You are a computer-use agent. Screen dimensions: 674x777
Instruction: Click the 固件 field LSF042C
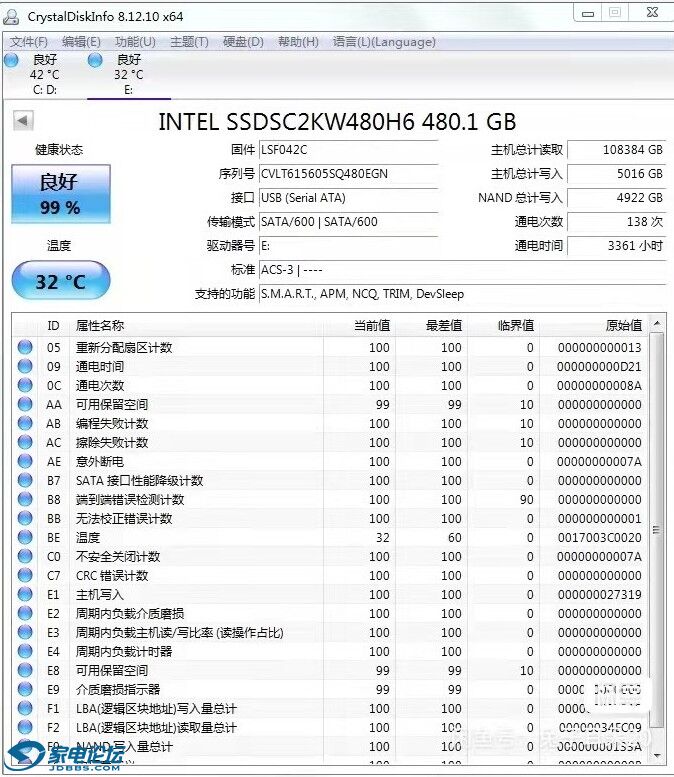(x=348, y=150)
